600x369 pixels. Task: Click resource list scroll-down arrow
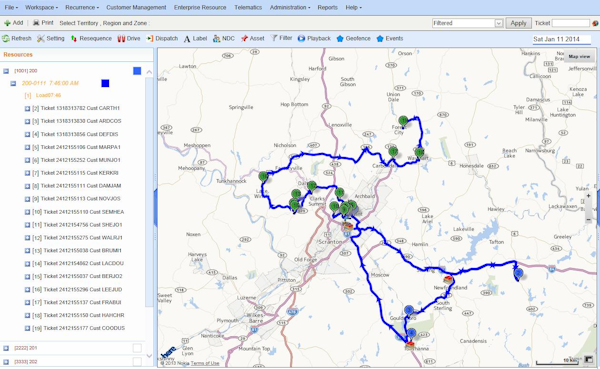tap(149, 356)
